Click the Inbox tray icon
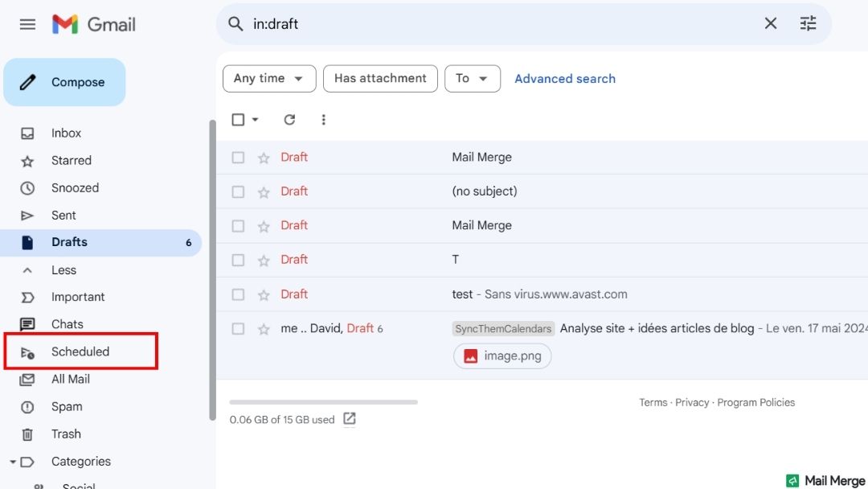The image size is (868, 489). click(x=27, y=134)
